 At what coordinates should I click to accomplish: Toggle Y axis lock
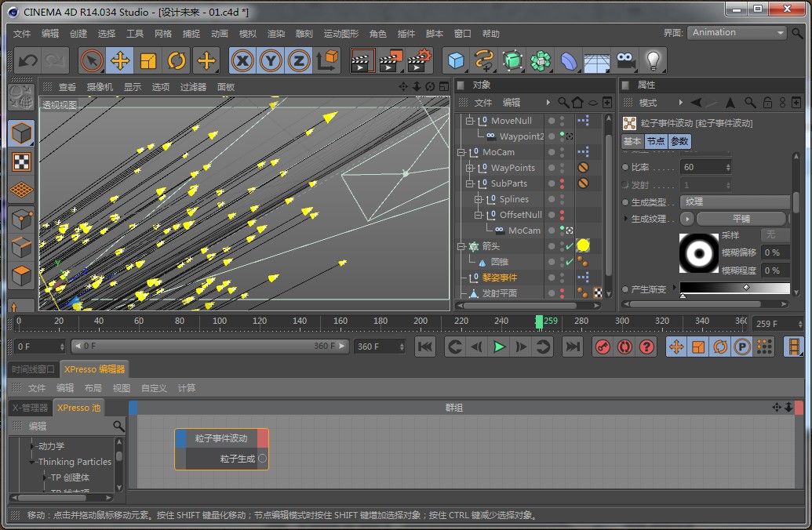point(271,61)
